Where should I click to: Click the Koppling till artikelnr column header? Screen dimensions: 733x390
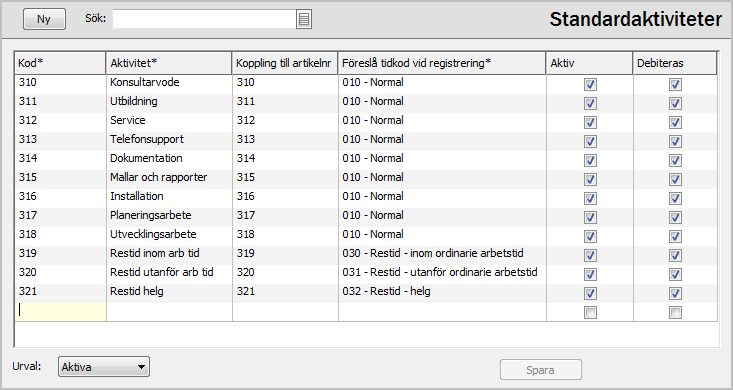[285, 63]
